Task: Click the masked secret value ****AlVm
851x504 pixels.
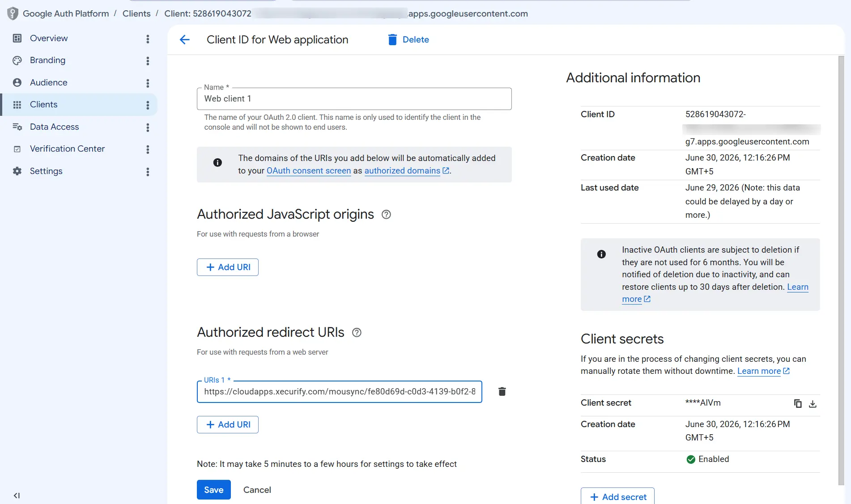Action: tap(703, 403)
